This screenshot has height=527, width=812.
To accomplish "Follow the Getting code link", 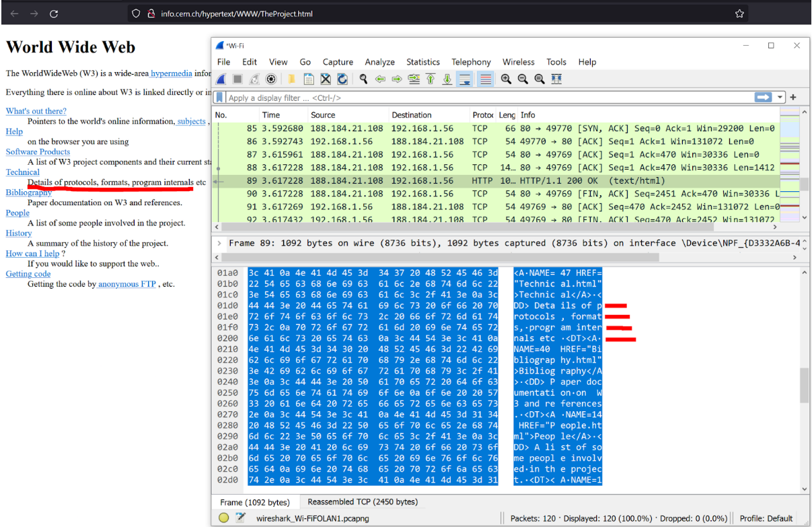I will pyautogui.click(x=28, y=274).
